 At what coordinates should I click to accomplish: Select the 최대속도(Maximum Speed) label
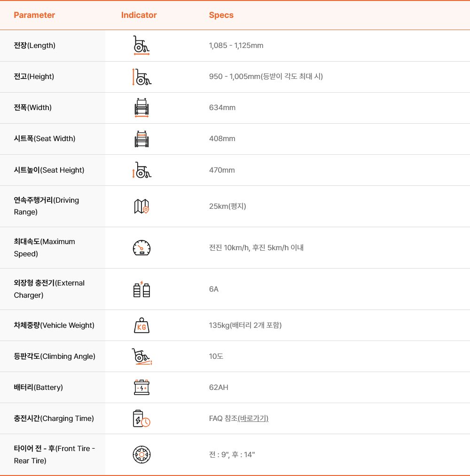click(x=44, y=248)
